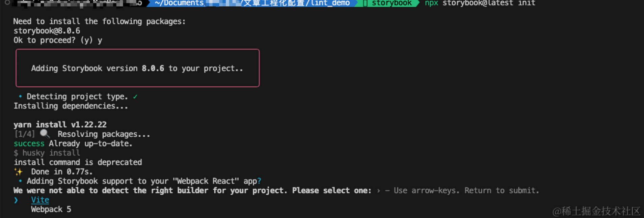Click the npx storybook@latest init command
Image resolution: width=644 pixels, height=218 pixels.
pos(480,3)
